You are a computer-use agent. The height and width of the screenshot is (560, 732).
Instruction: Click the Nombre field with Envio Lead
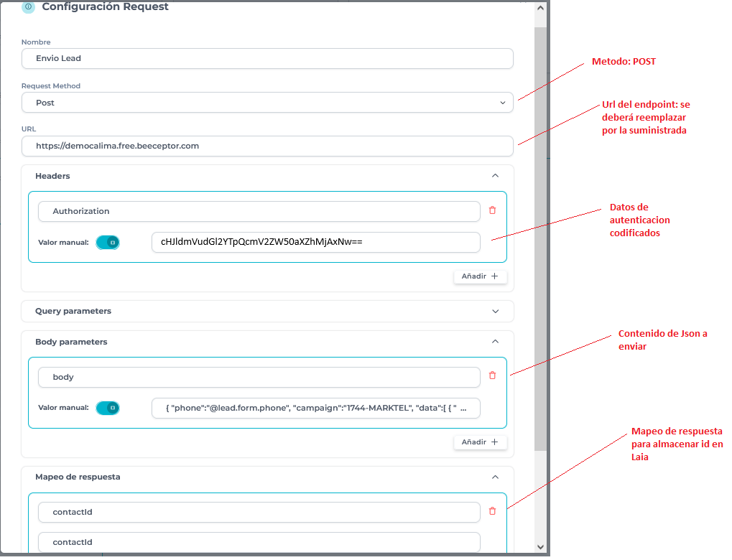[x=267, y=58]
